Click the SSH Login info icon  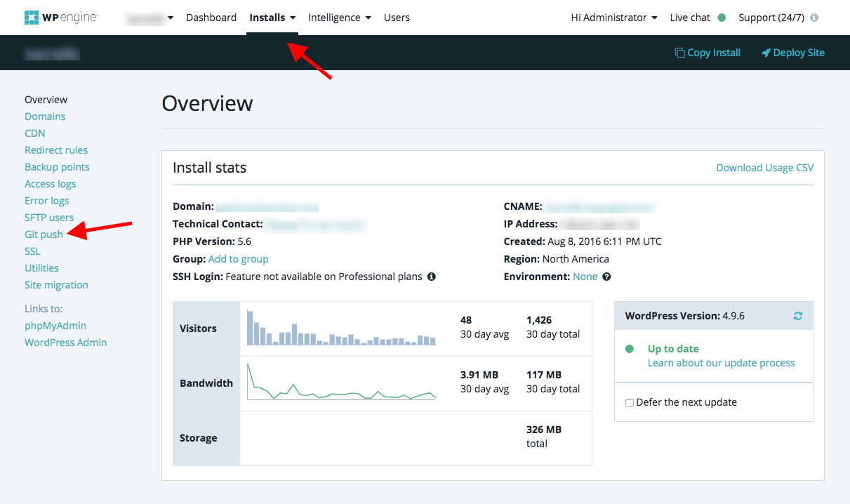[x=432, y=277]
